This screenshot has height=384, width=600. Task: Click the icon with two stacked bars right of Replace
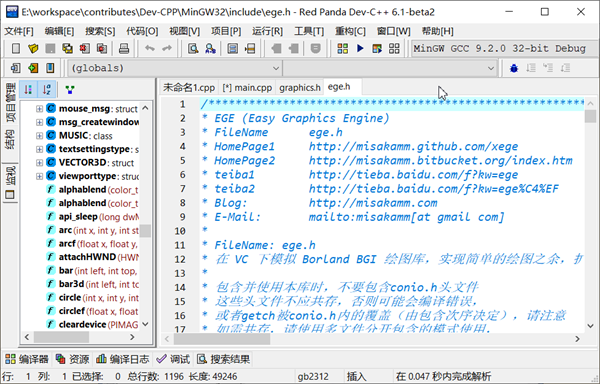point(232,49)
